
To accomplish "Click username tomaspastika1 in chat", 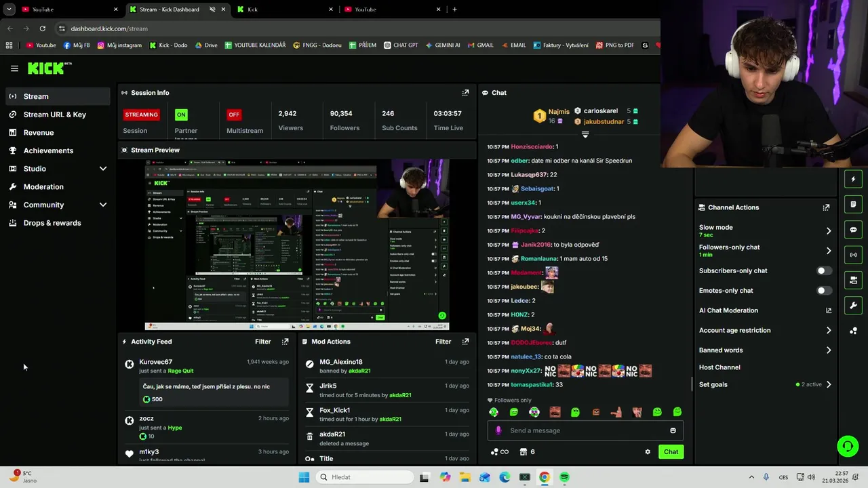I will (x=532, y=385).
